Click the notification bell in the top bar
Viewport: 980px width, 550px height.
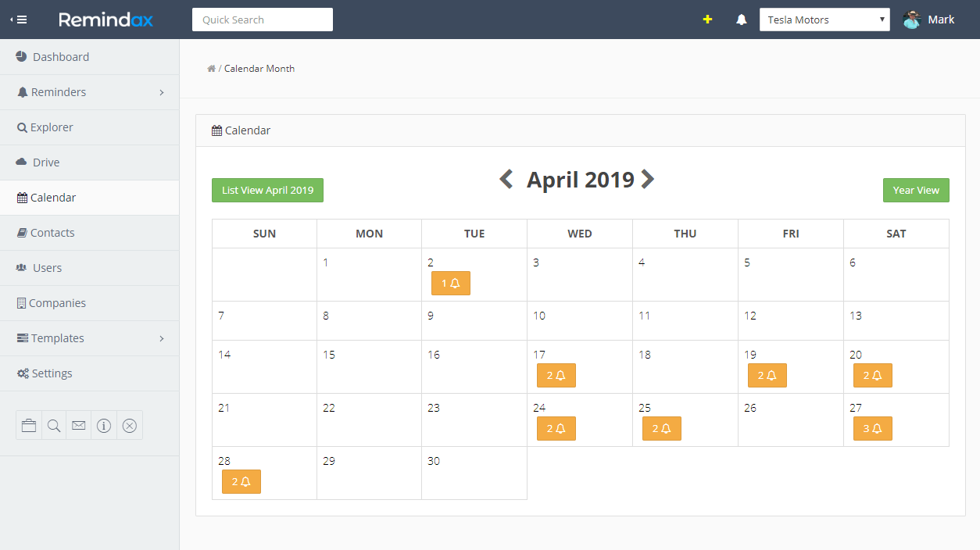click(741, 19)
